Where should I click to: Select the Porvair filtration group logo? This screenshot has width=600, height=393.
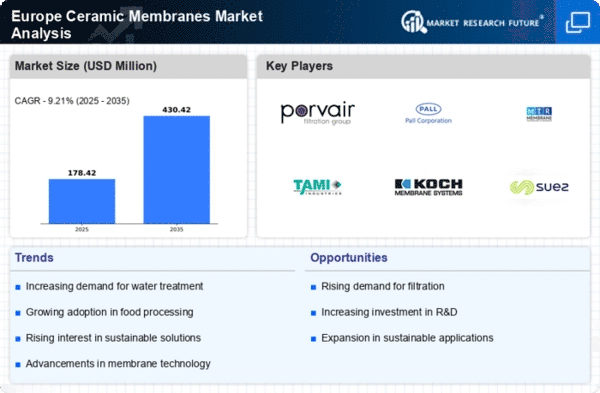318,113
